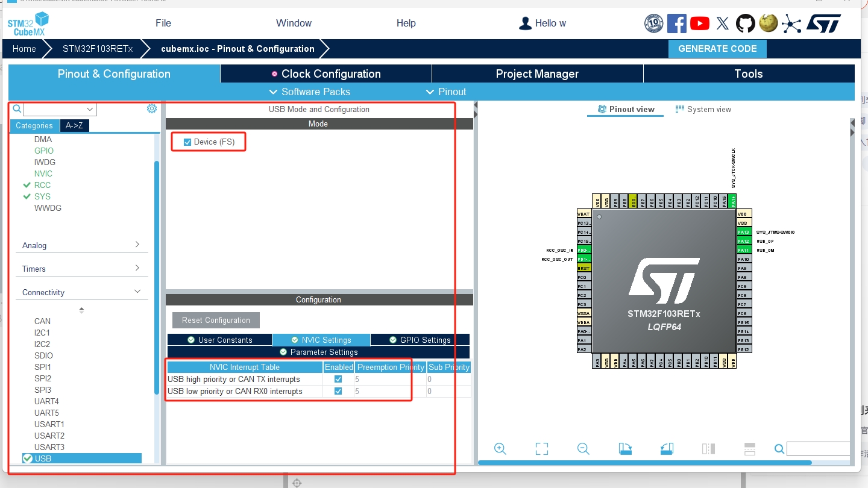Click the STM32CubeMX logo
Viewport: 868px width, 488px height.
click(x=28, y=23)
